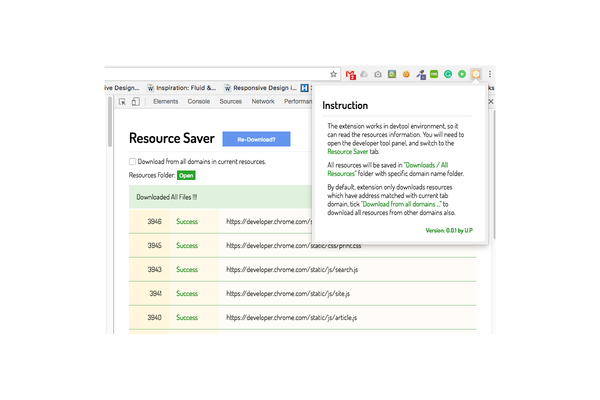
Task: Open the Network tab
Action: (262, 101)
